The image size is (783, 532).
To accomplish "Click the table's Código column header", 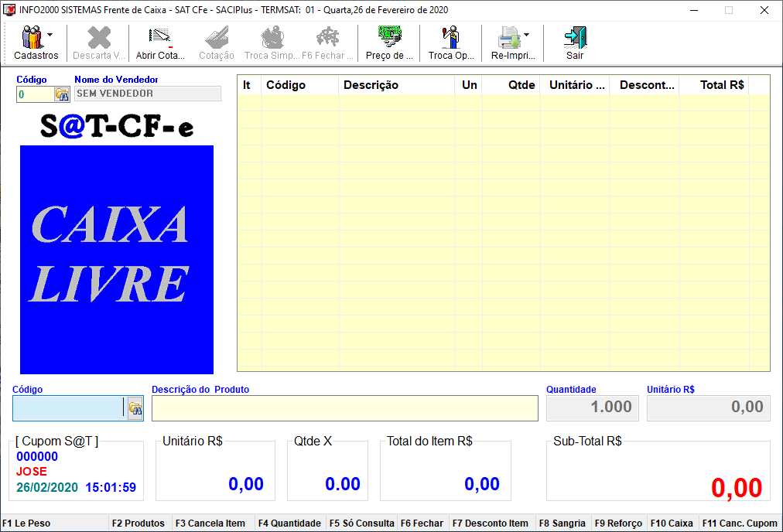I will click(x=299, y=85).
